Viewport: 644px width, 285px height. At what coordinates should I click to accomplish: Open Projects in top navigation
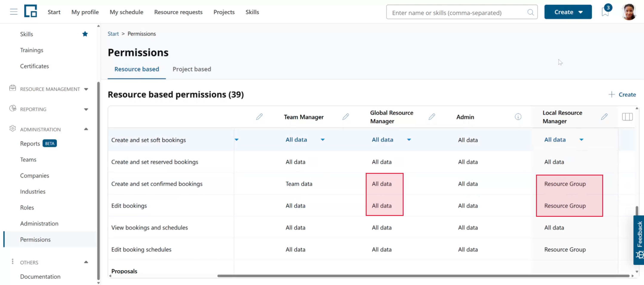pyautogui.click(x=224, y=12)
